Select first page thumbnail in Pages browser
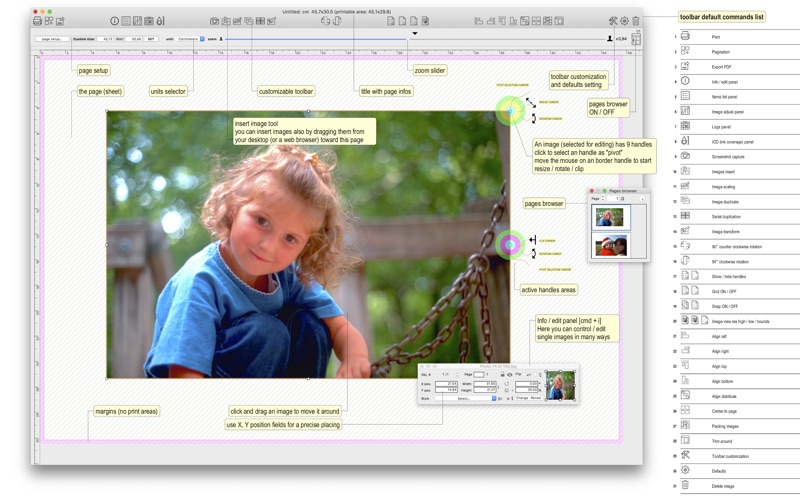The image size is (800, 500). click(x=611, y=217)
